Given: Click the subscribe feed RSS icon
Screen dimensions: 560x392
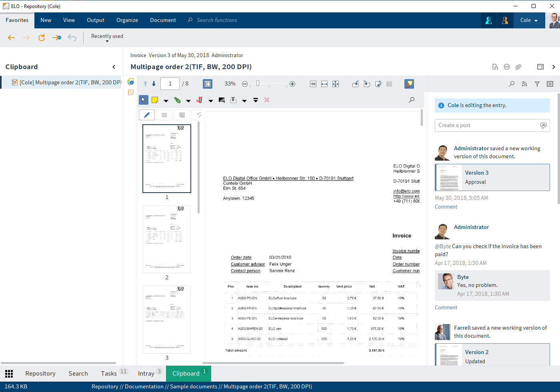Looking at the screenshot, I should click(x=524, y=84).
